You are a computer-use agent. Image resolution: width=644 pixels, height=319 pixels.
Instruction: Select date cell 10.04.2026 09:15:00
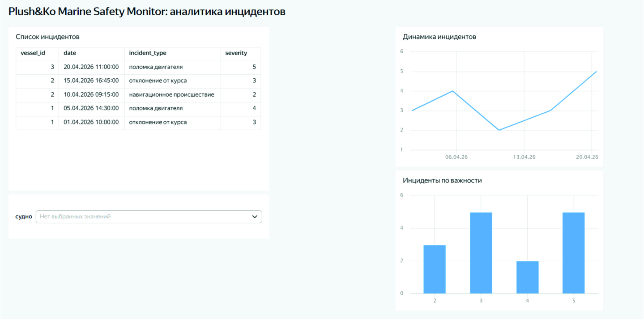(91, 95)
